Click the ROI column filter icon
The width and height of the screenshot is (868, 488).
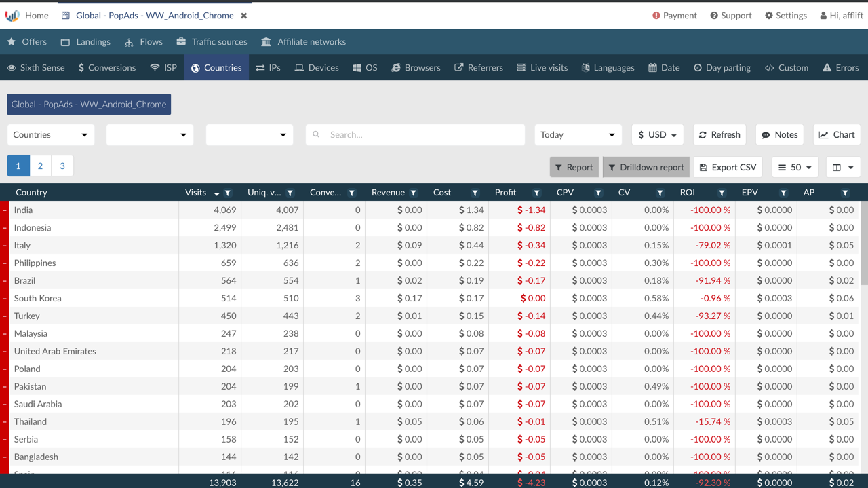tap(722, 193)
